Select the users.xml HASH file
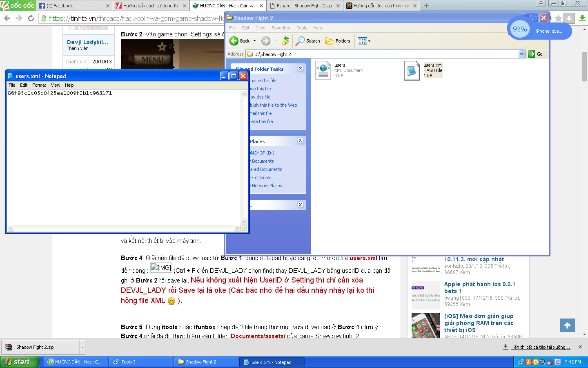The width and height of the screenshot is (588, 368). click(412, 70)
